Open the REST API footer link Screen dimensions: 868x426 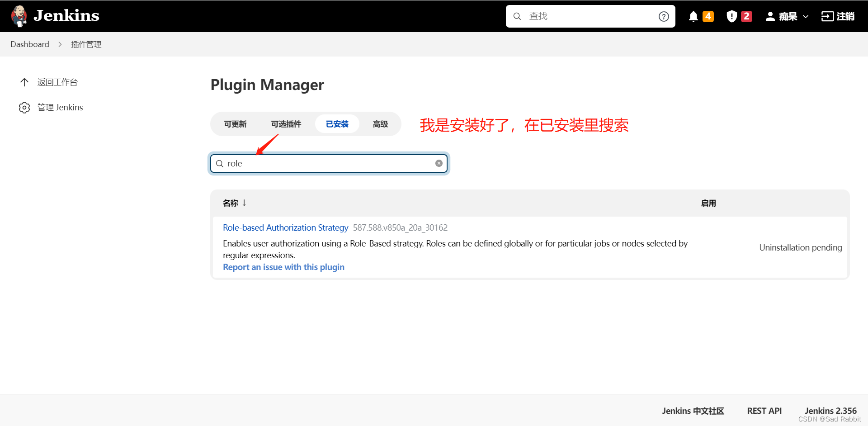coord(764,411)
